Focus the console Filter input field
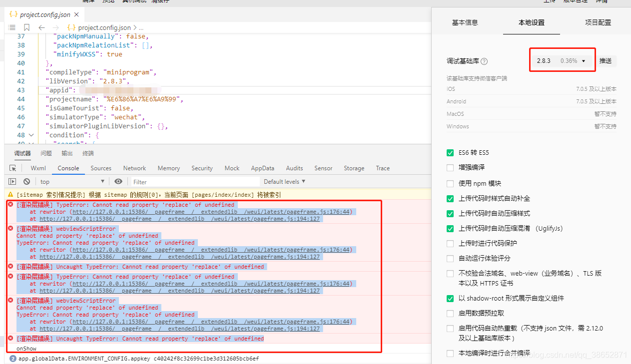This screenshot has height=364, width=631. [195, 182]
